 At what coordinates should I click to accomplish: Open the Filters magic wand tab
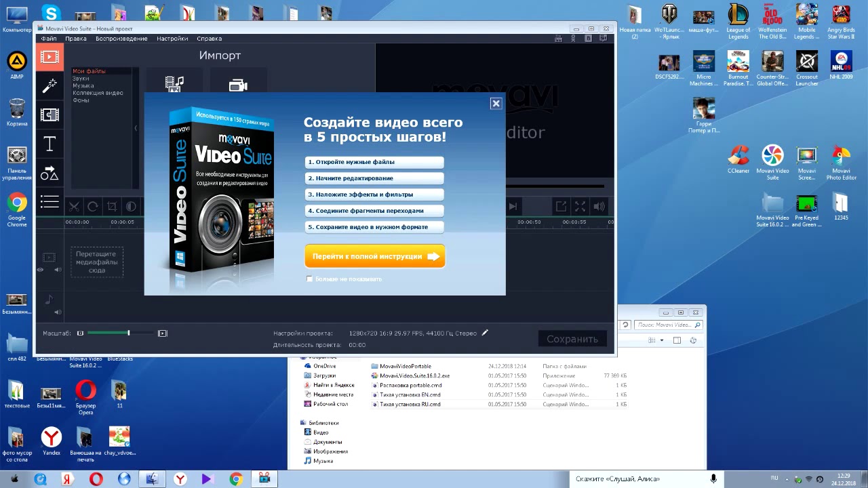coord(50,85)
